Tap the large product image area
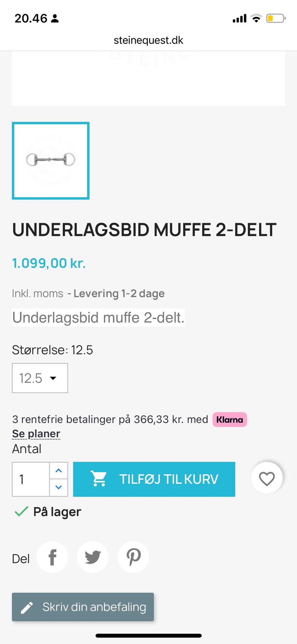Image resolution: width=297 pixels, height=644 pixels. click(148, 79)
